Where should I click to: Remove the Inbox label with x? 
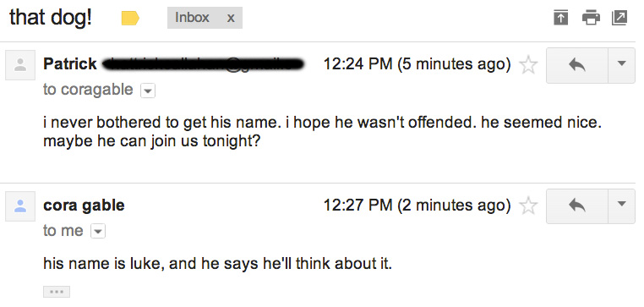(231, 18)
